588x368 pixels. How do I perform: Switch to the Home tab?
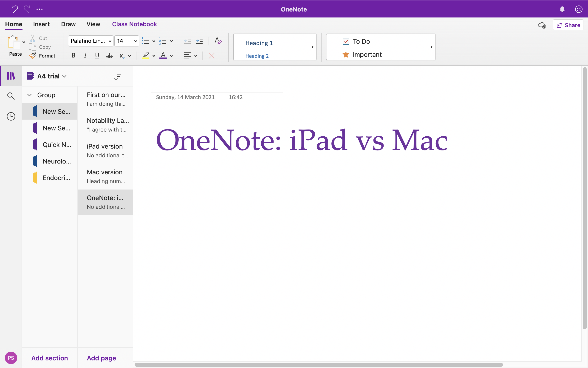(14, 24)
